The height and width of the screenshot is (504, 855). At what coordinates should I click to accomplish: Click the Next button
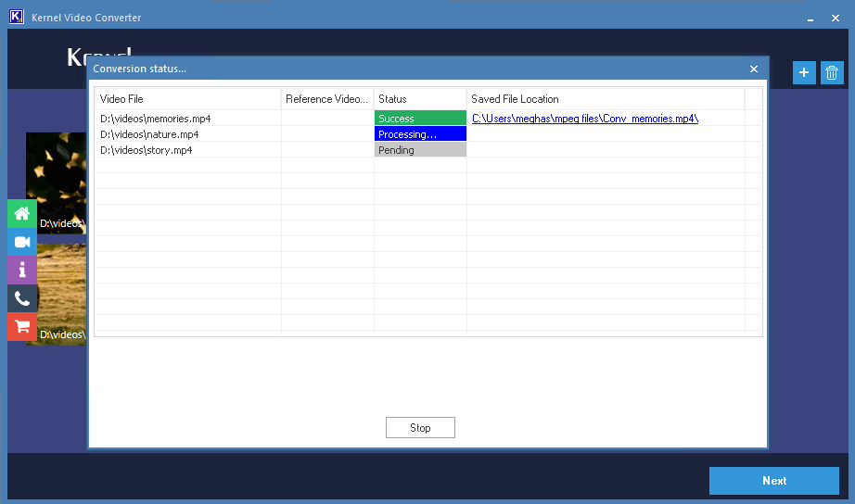click(773, 481)
